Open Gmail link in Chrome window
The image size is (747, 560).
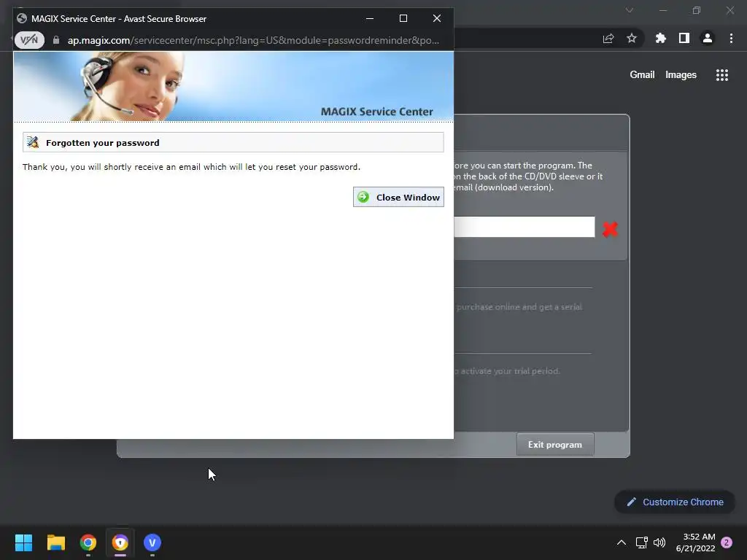[x=642, y=75]
